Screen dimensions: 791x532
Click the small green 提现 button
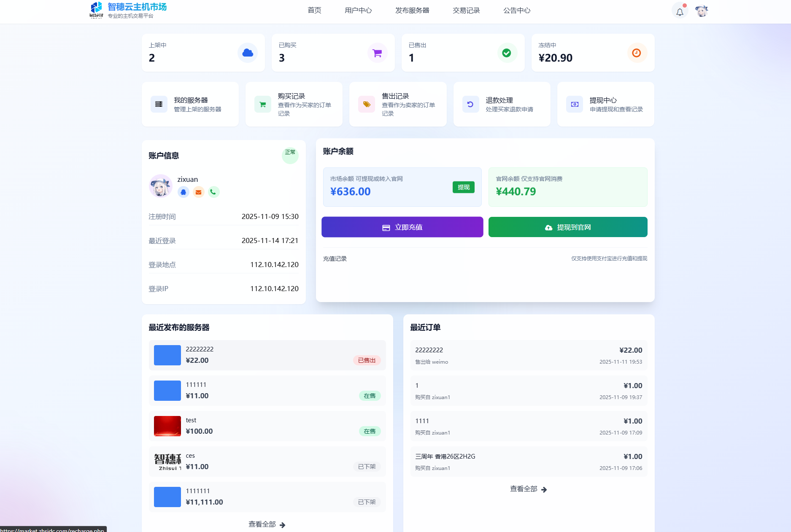[x=463, y=187]
